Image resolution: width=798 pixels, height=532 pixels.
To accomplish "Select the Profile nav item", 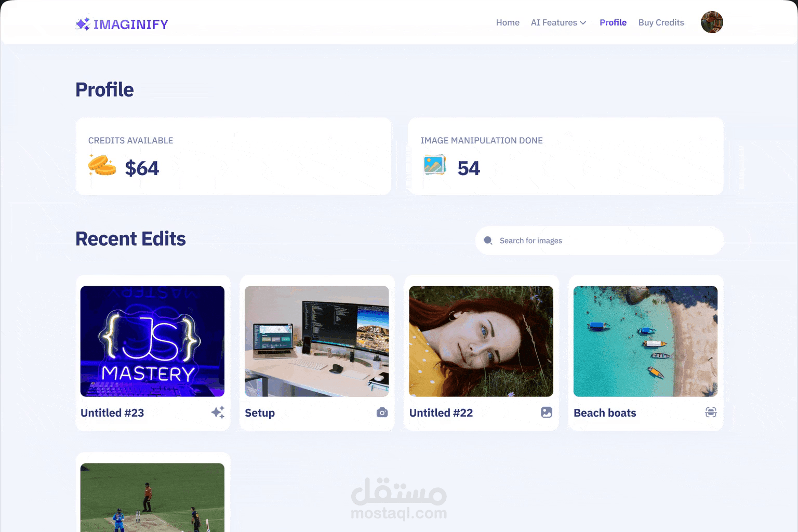I will [613, 22].
